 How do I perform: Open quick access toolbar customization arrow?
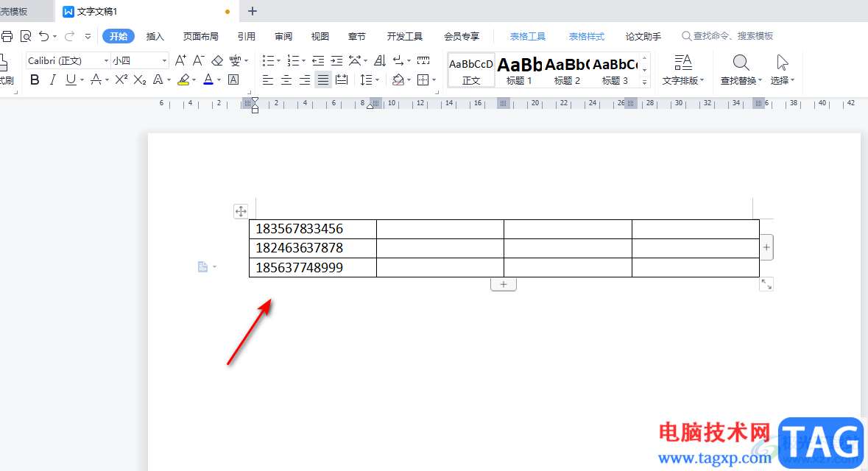88,37
